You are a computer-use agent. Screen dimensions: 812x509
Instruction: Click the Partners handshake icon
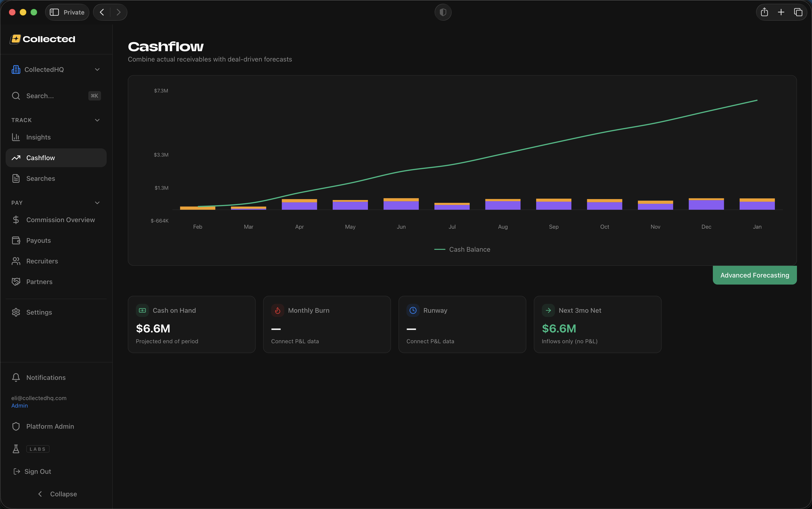point(16,282)
